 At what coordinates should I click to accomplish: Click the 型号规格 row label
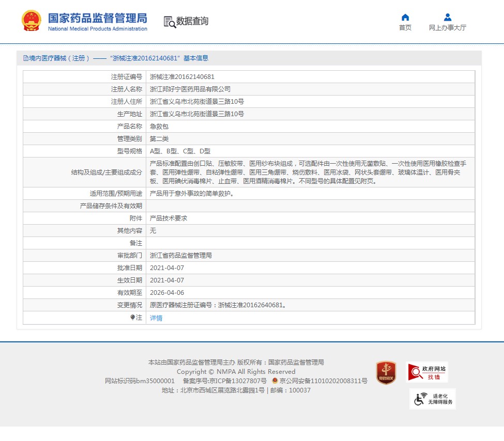(130, 151)
